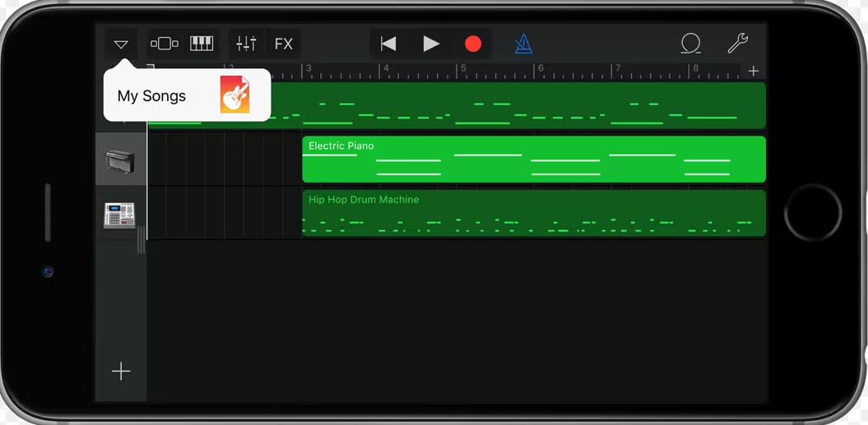Go to beginning of song

coord(388,44)
